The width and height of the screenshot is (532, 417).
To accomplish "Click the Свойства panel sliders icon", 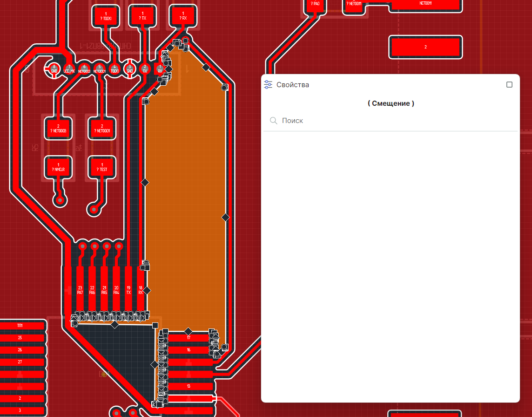I will pyautogui.click(x=268, y=84).
